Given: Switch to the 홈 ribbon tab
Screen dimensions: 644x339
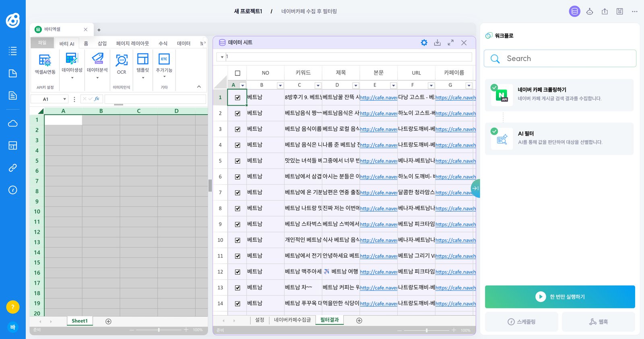Looking at the screenshot, I should point(86,44).
